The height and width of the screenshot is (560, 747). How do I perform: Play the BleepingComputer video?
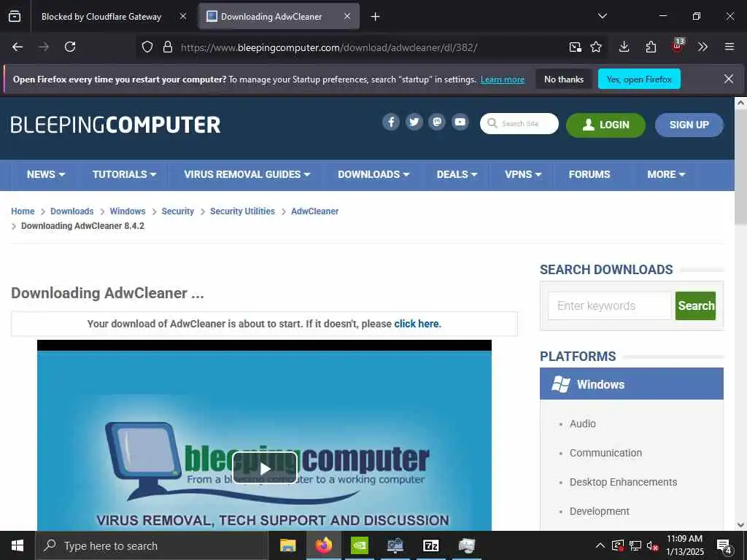click(x=265, y=467)
